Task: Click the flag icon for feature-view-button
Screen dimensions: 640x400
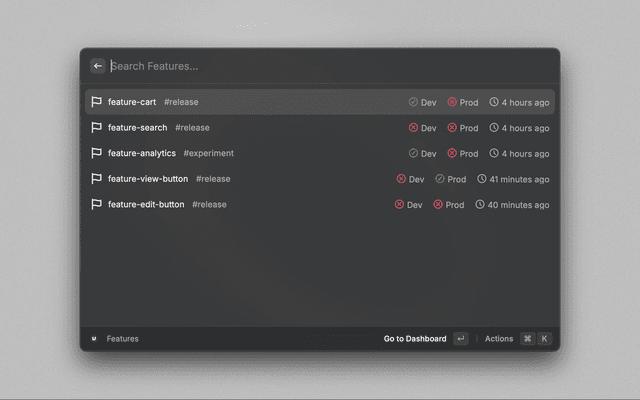Action: 97,179
